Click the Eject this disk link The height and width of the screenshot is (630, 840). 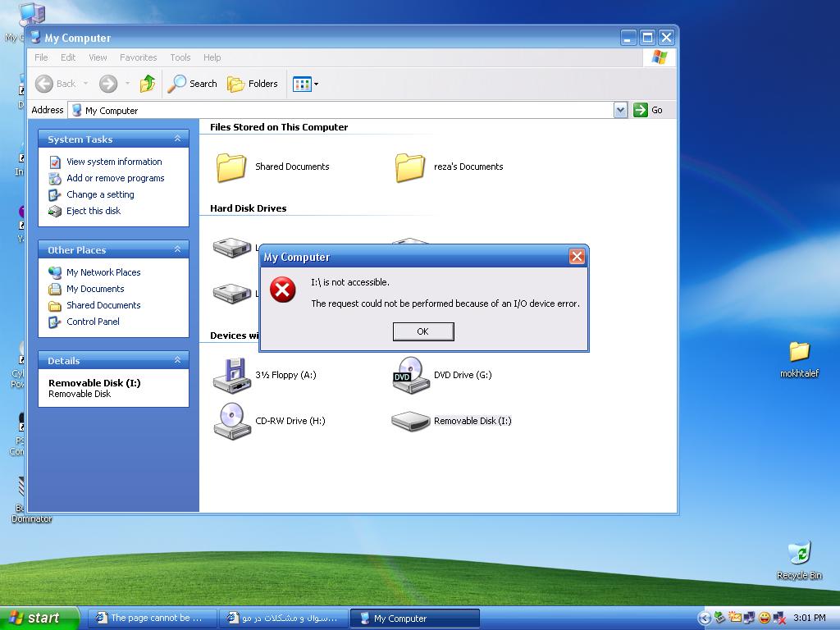tap(93, 211)
